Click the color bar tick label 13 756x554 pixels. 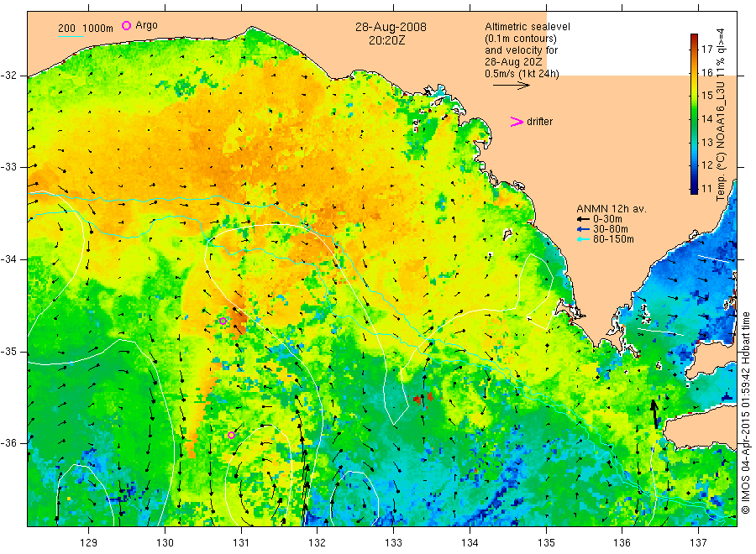pyautogui.click(x=706, y=142)
